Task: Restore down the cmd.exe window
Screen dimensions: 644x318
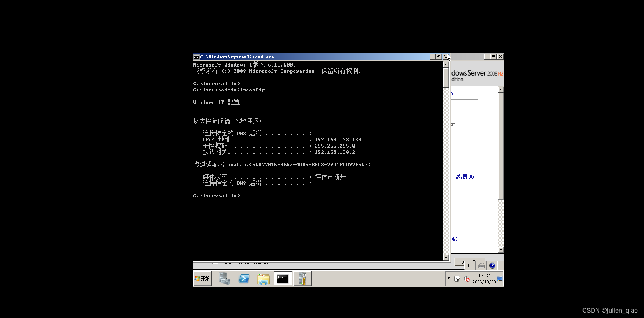Action: pyautogui.click(x=439, y=57)
